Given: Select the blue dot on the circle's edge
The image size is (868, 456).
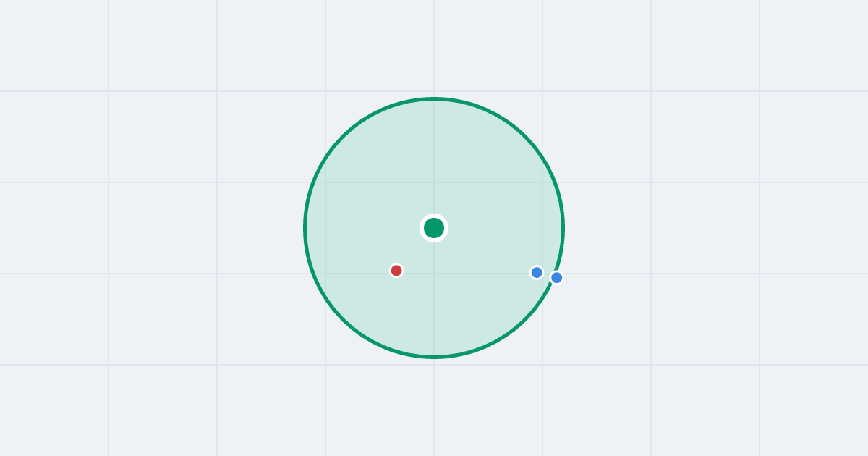Looking at the screenshot, I should coord(556,277).
